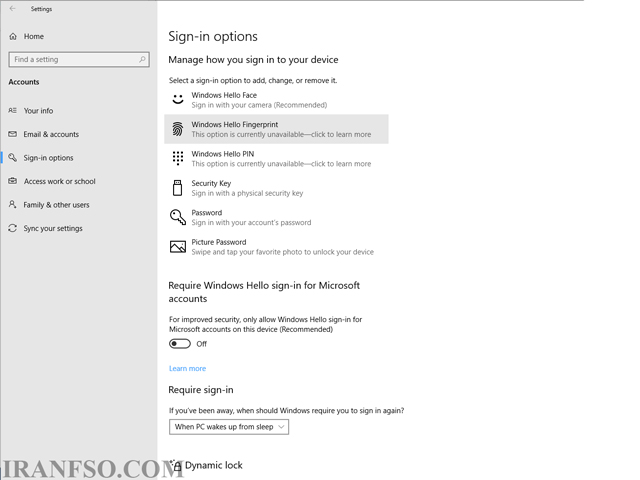The width and height of the screenshot is (640, 480).
Task: Click the fingerprint icon
Action: [178, 129]
